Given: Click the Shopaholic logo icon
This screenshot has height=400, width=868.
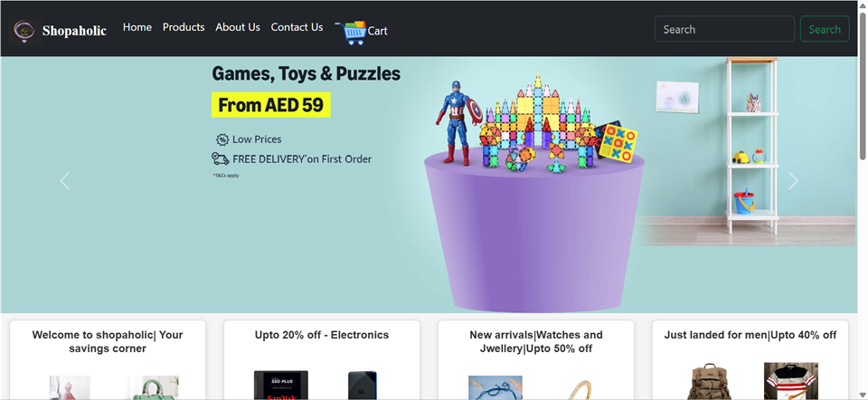Looking at the screenshot, I should tap(24, 31).
